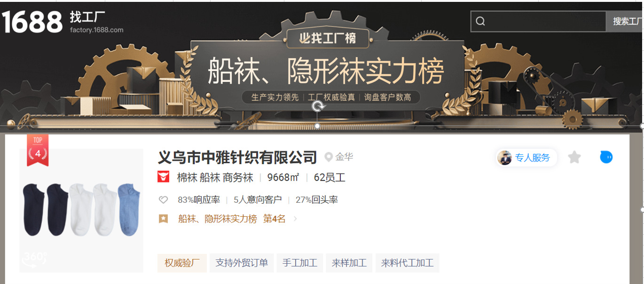Open the socks product thumbnail image
Screen dimensions: 644x284
click(81, 211)
